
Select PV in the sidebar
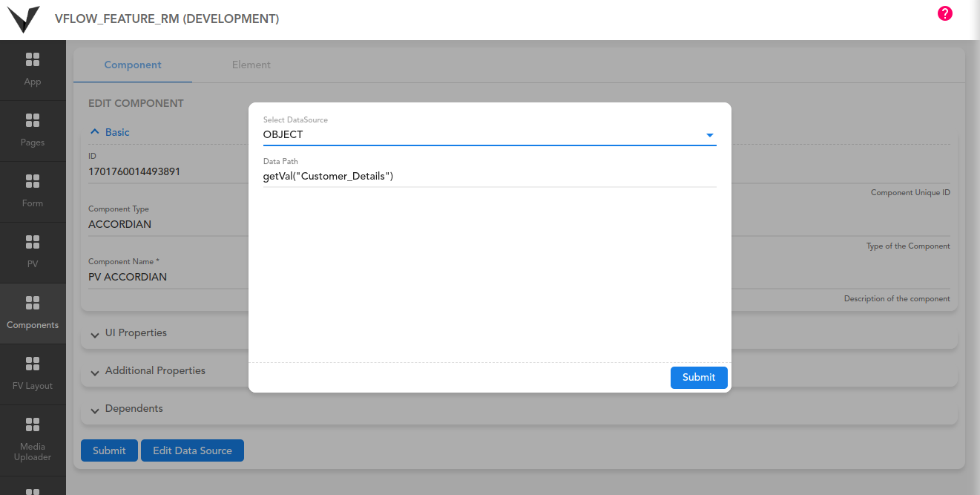click(x=33, y=252)
